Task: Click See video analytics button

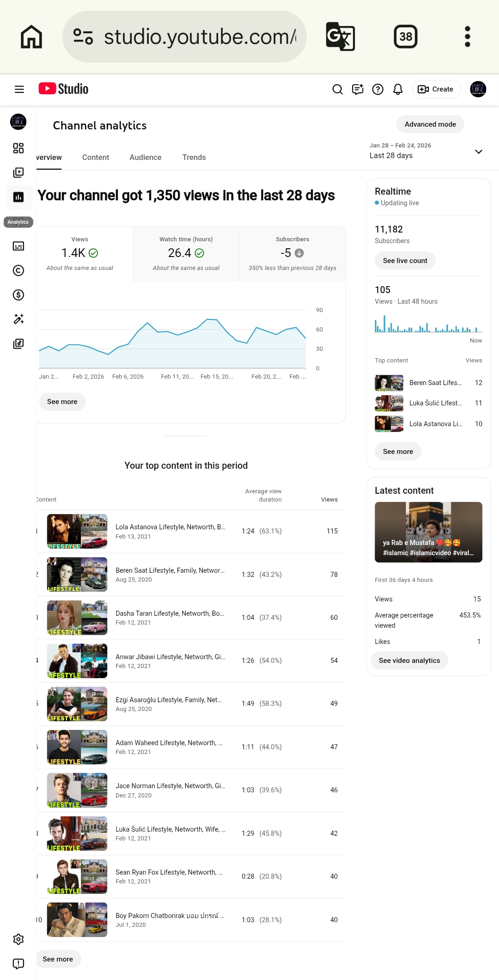Action: point(409,661)
